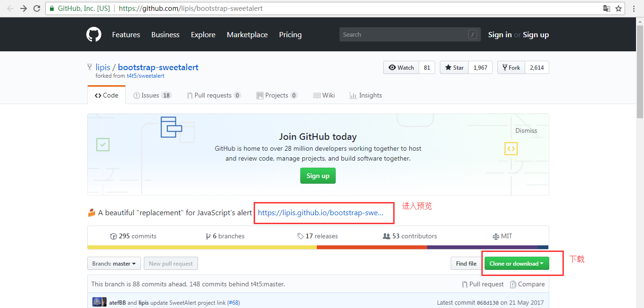Expand the Clone or download dropdown
This screenshot has width=644, height=308.
tap(517, 264)
